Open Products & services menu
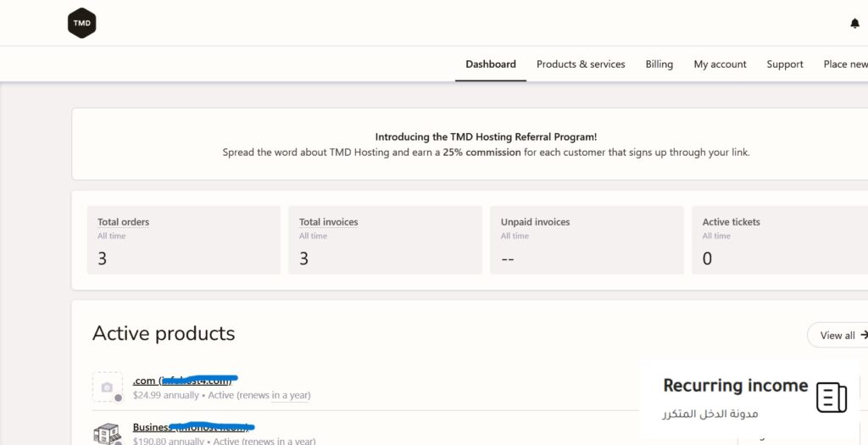This screenshot has width=868, height=445. click(x=581, y=64)
